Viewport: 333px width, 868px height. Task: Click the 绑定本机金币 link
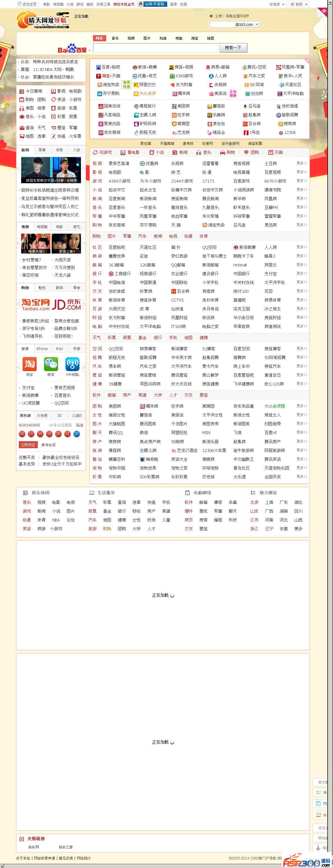[124, 4]
